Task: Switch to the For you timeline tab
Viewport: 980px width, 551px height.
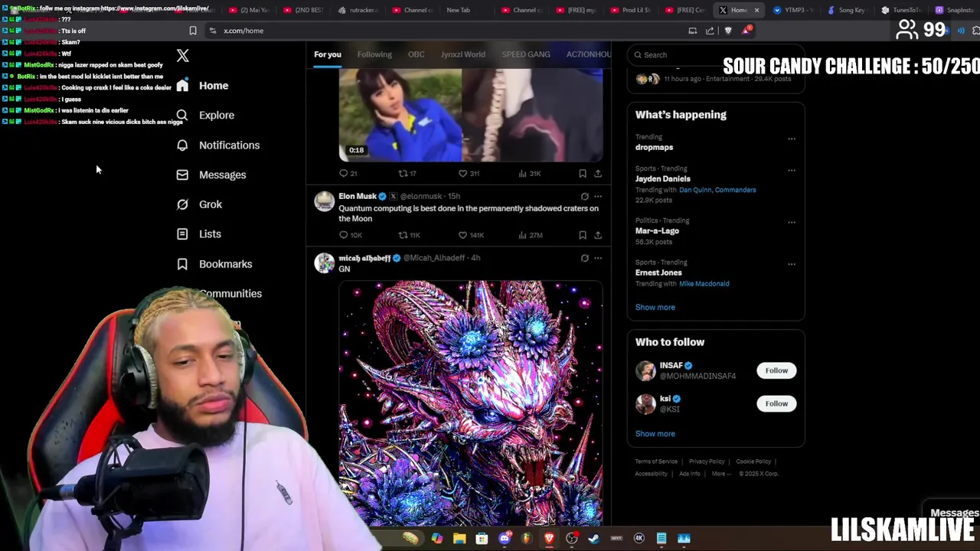Action: click(328, 54)
